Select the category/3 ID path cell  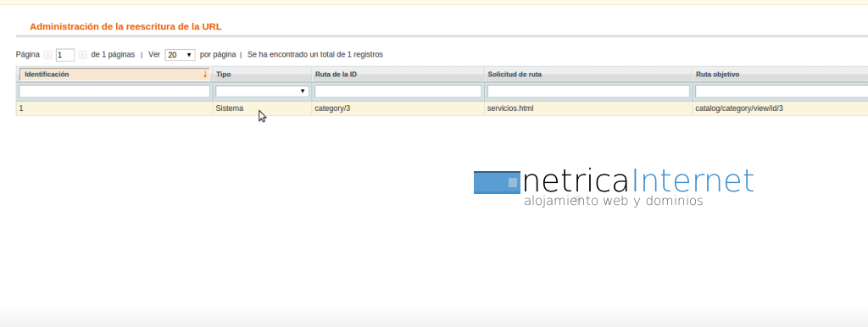[x=332, y=108]
